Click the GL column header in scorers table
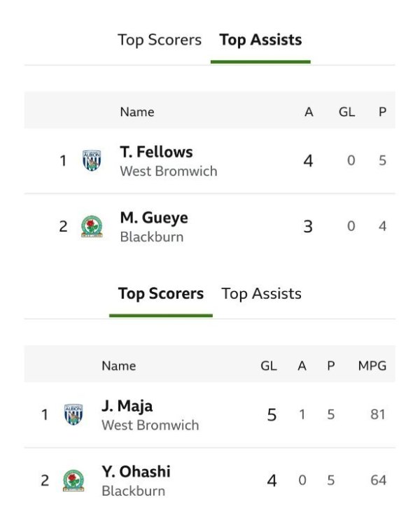 tap(269, 365)
